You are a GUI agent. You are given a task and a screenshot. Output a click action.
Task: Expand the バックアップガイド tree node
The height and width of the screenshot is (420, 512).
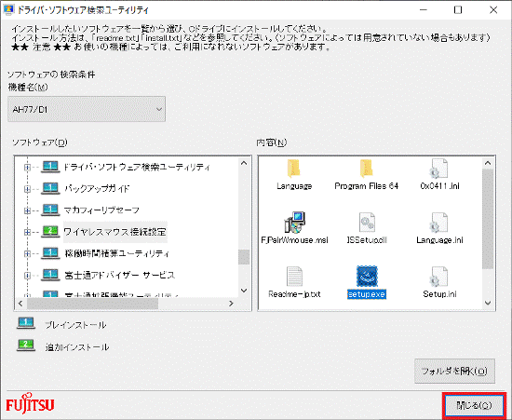(27, 189)
